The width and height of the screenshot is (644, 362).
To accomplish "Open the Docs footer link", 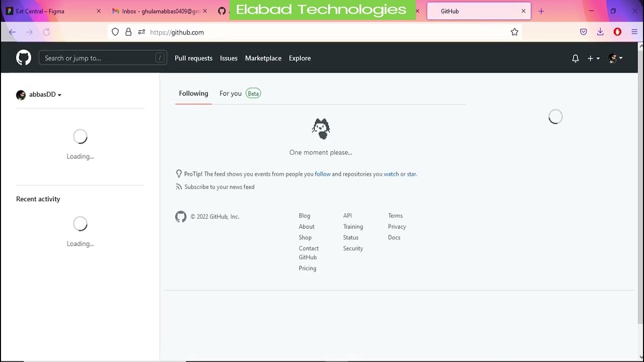I will coord(394,237).
